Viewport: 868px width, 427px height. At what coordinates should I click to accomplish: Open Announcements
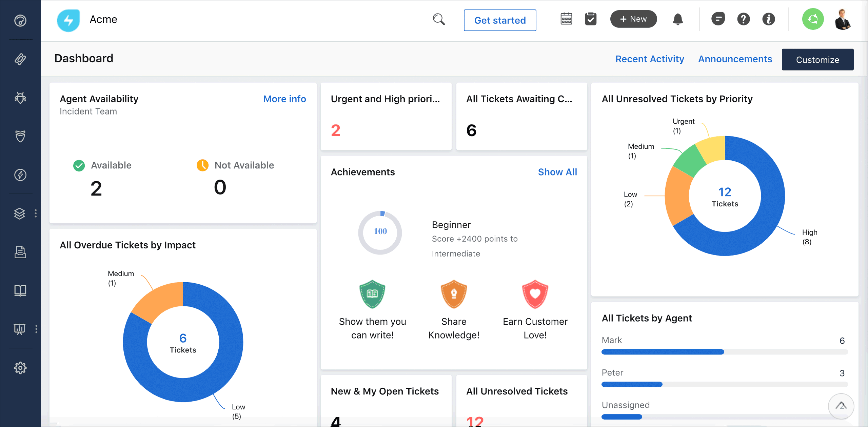[735, 59]
